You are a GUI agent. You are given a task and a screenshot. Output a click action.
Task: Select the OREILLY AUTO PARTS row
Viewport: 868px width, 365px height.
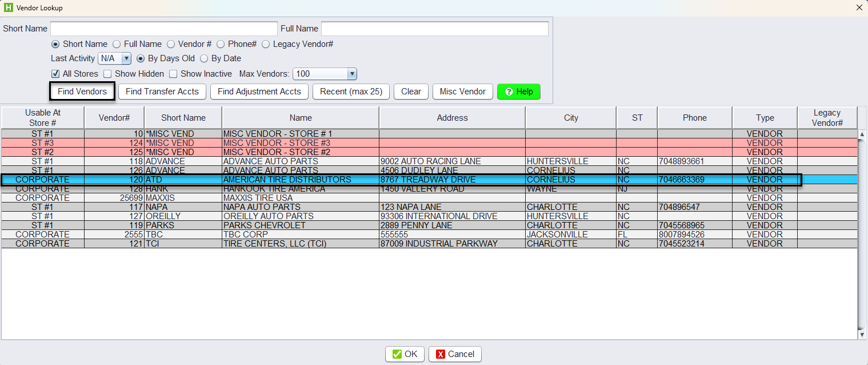point(429,216)
